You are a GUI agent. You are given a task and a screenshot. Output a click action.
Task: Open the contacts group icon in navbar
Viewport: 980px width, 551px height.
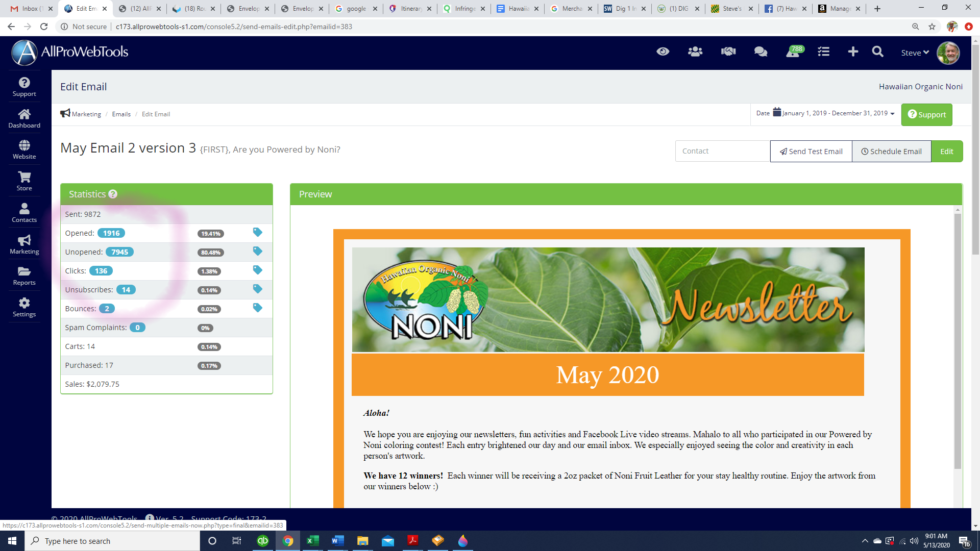[x=695, y=52]
